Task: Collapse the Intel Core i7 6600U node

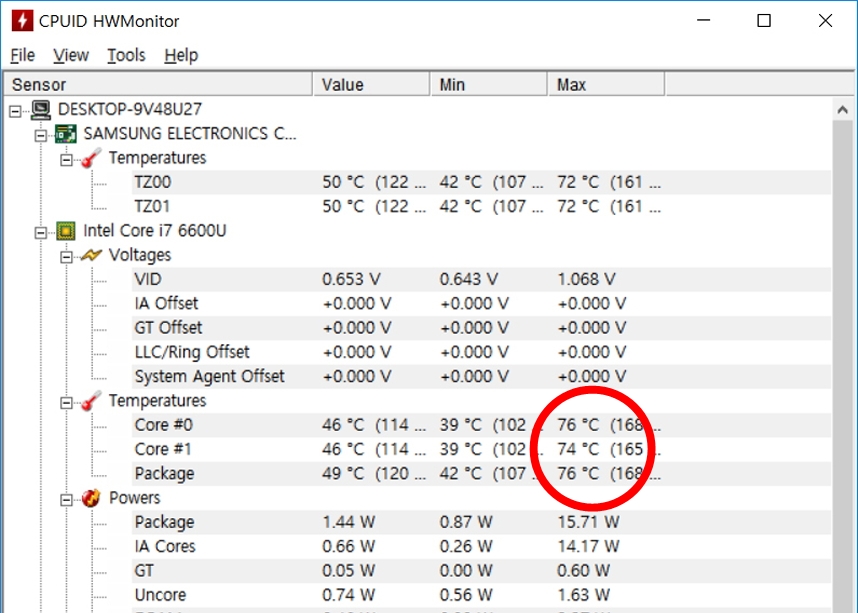Action: 41,233
